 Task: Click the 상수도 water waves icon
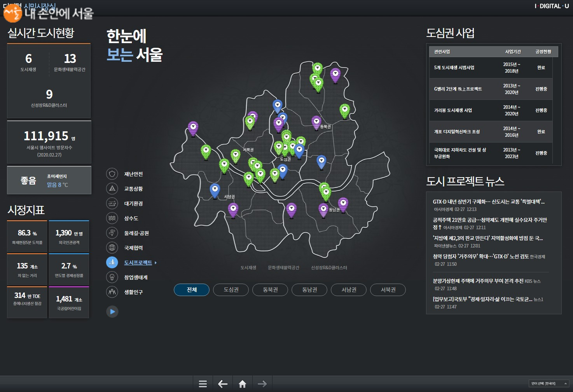pyautogui.click(x=112, y=218)
